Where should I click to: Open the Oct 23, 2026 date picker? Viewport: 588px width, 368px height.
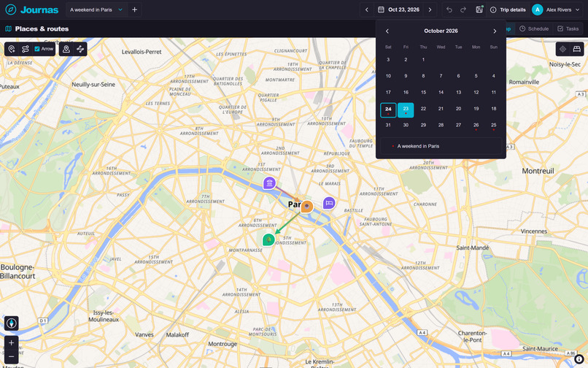398,9
